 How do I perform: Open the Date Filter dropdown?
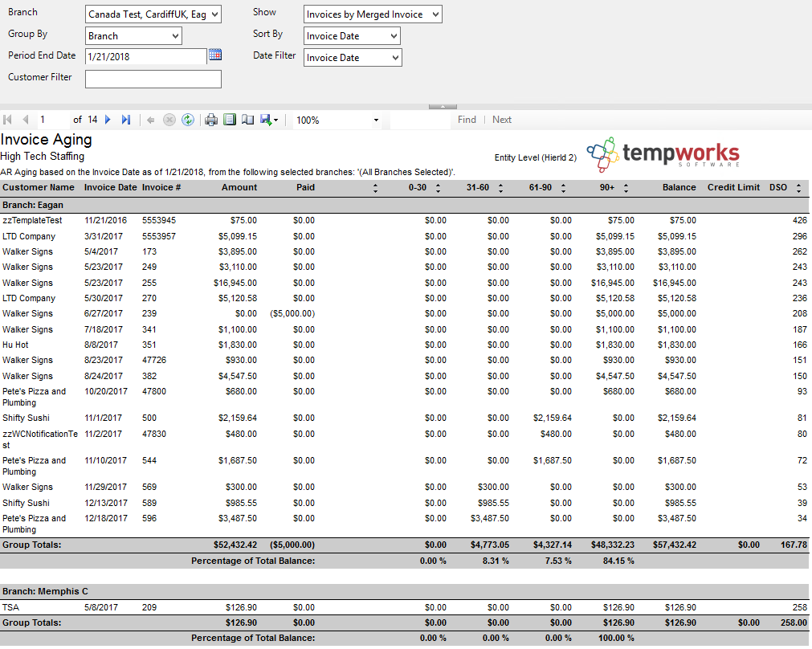394,58
